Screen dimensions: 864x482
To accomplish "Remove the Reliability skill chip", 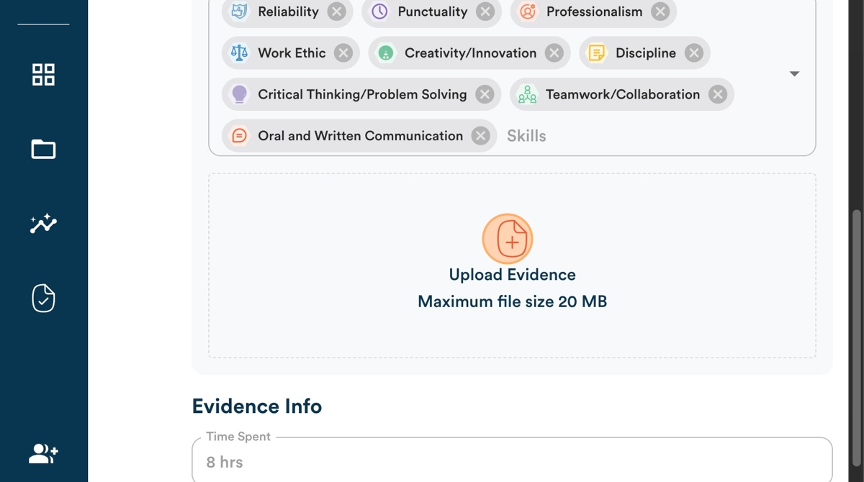I will (337, 12).
